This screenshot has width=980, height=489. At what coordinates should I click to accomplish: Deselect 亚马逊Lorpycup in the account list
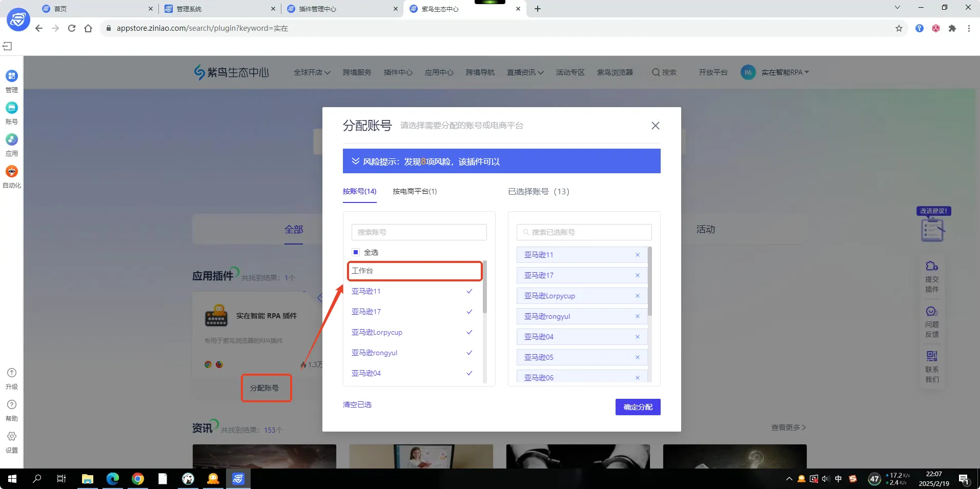click(412, 332)
